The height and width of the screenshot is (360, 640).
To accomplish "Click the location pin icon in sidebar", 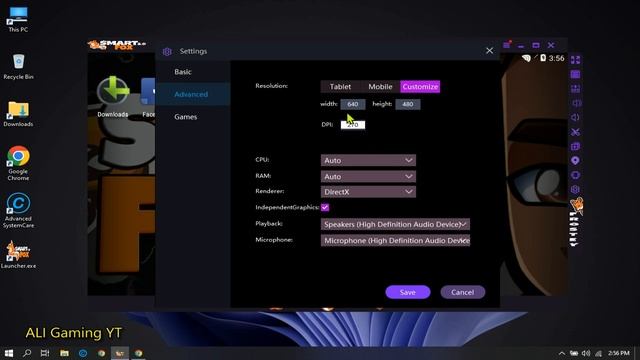I will click(576, 160).
